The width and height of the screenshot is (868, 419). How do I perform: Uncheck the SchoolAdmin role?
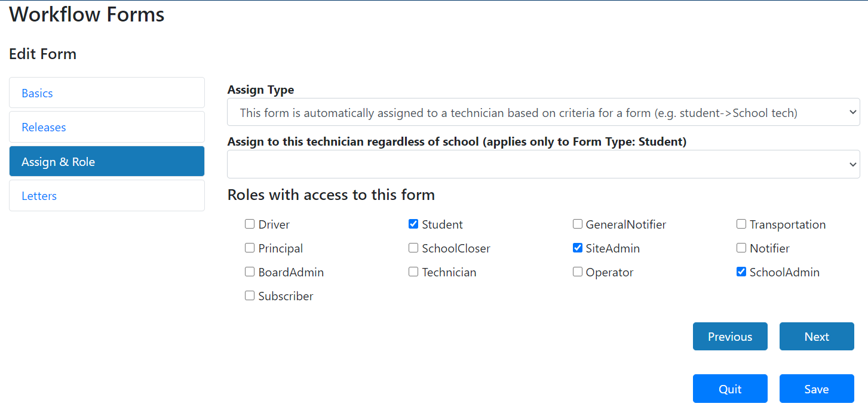741,272
